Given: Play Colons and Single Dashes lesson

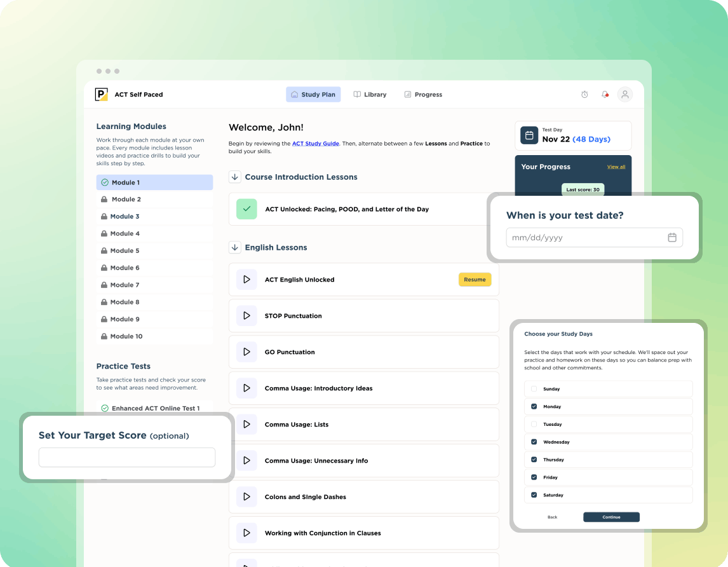Looking at the screenshot, I should coord(246,497).
